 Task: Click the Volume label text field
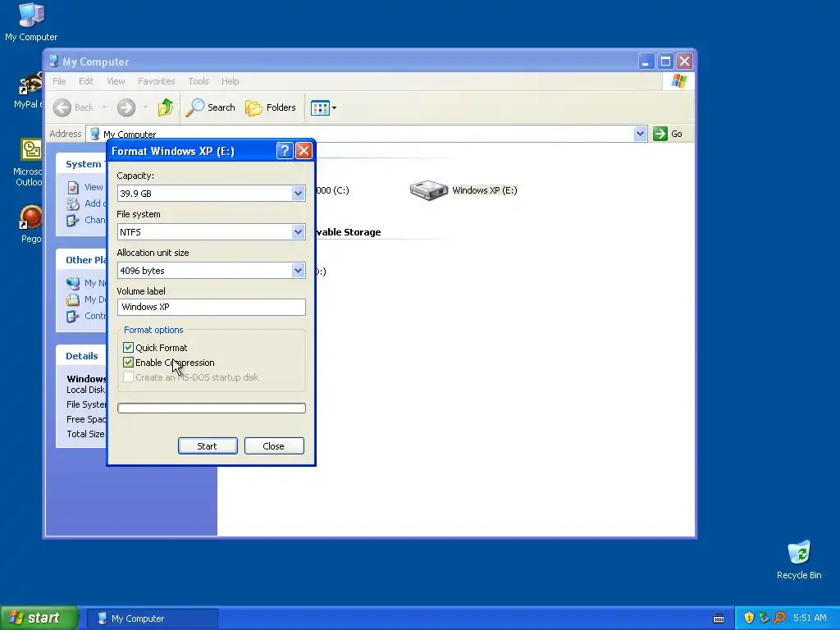tap(211, 307)
